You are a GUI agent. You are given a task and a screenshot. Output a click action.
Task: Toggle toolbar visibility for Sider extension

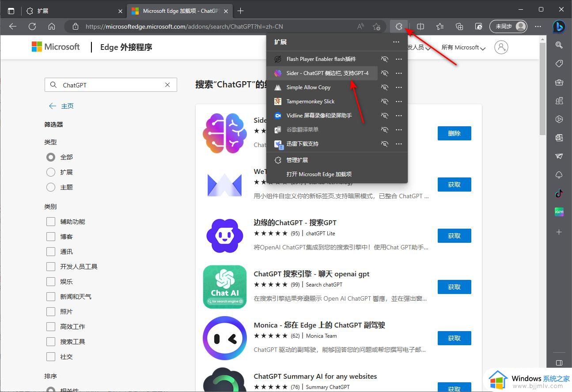(385, 73)
